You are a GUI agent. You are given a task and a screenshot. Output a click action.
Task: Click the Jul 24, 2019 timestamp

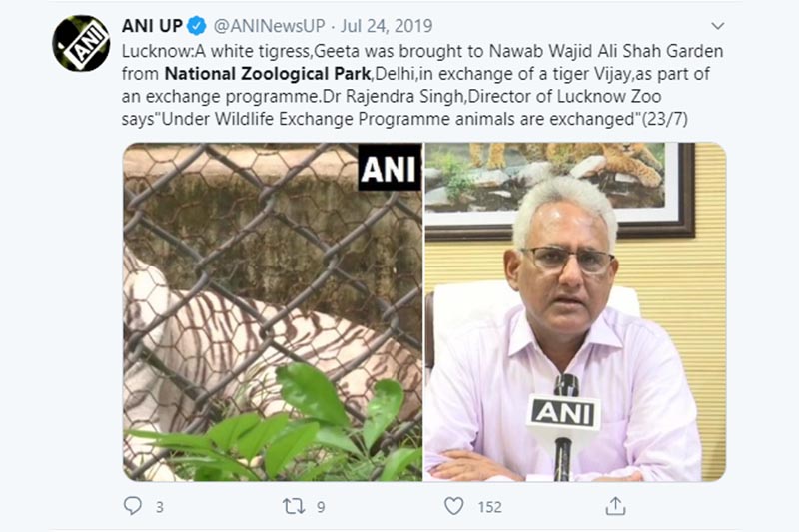pos(387,26)
